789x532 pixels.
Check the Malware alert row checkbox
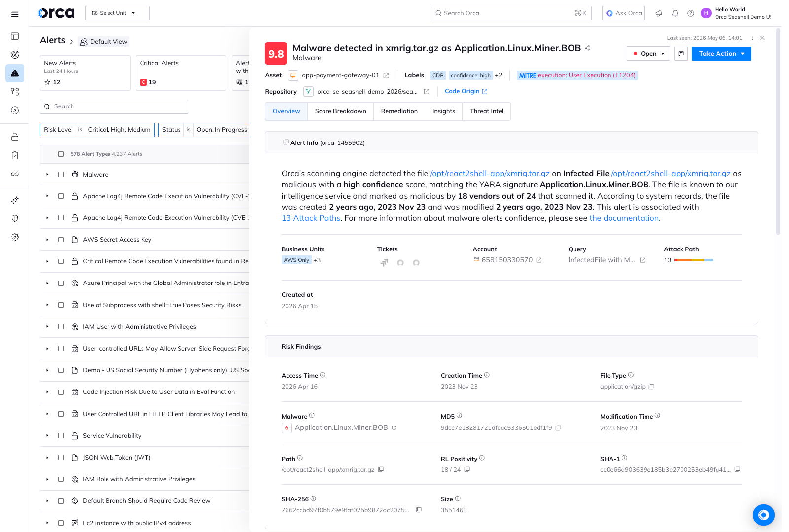pyautogui.click(x=61, y=175)
